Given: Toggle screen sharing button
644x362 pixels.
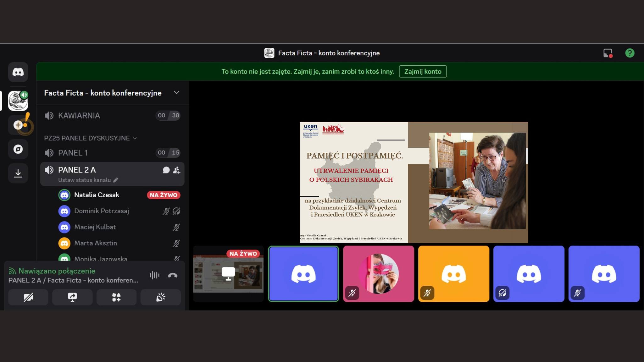Looking at the screenshot, I should [72, 297].
